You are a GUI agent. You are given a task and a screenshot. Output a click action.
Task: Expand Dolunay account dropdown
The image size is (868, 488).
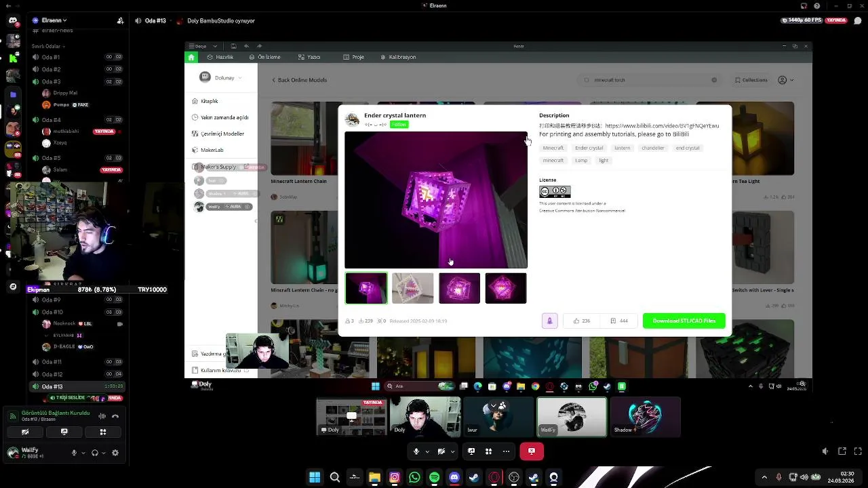click(x=239, y=78)
